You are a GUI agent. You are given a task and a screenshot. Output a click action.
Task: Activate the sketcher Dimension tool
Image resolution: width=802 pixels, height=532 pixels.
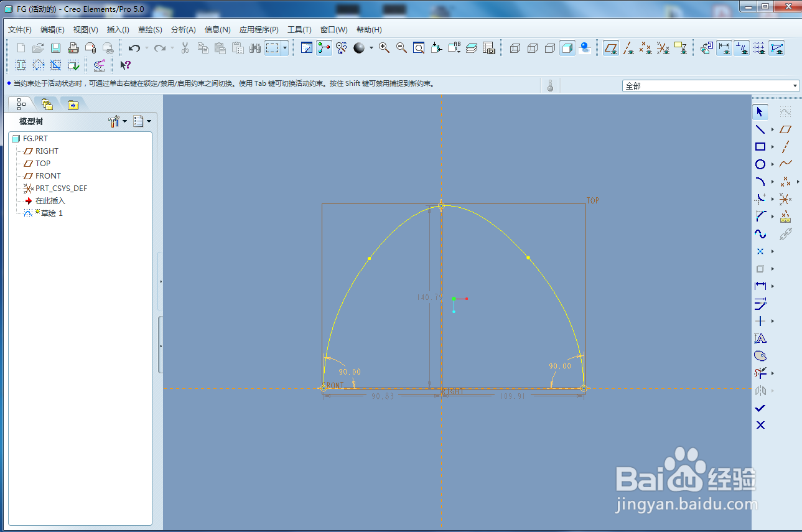(760, 286)
